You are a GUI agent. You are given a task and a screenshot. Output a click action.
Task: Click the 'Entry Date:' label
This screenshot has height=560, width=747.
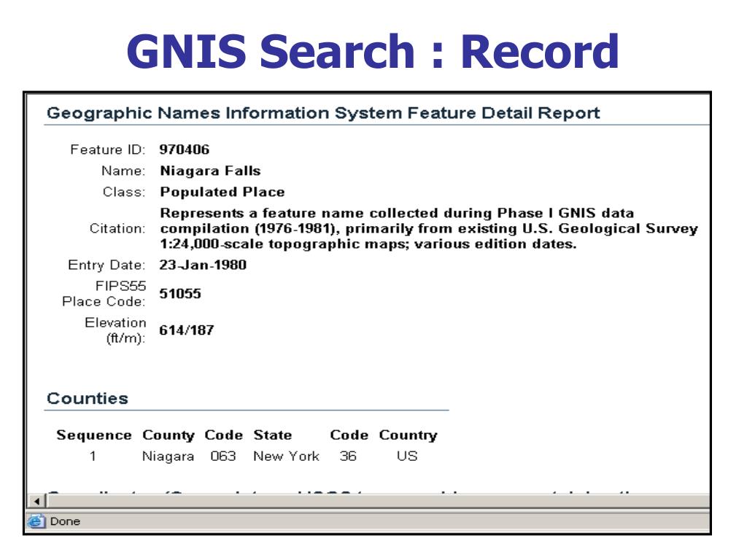coord(107,265)
